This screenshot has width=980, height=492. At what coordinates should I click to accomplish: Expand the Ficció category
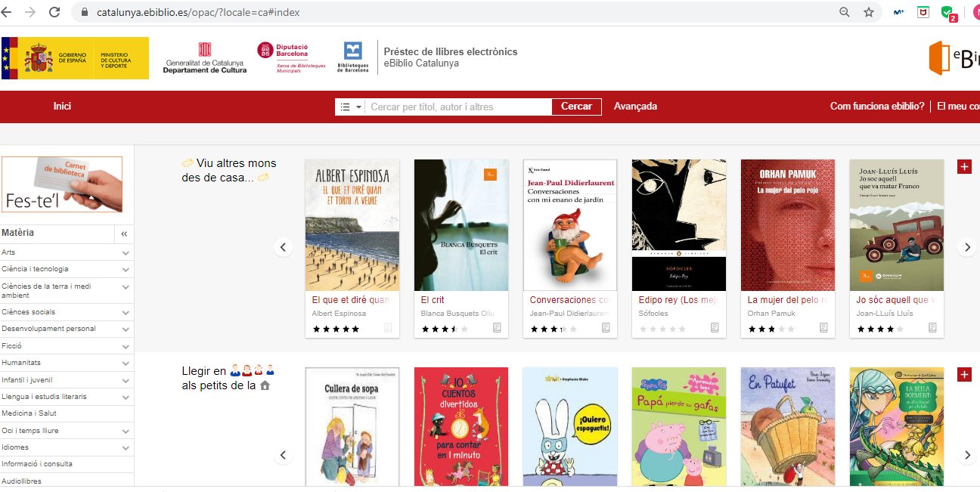(x=126, y=346)
